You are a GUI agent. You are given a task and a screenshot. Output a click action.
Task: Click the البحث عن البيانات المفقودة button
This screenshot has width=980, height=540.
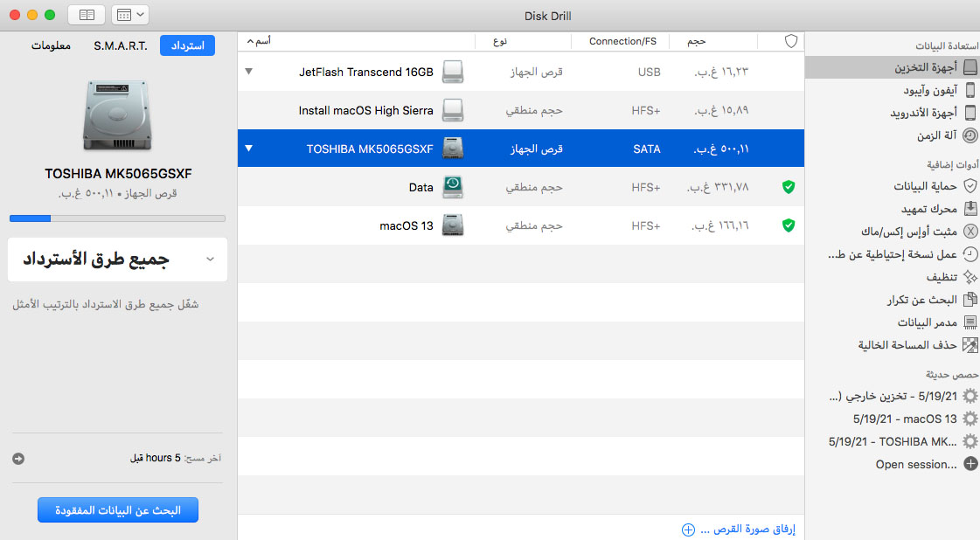118,510
